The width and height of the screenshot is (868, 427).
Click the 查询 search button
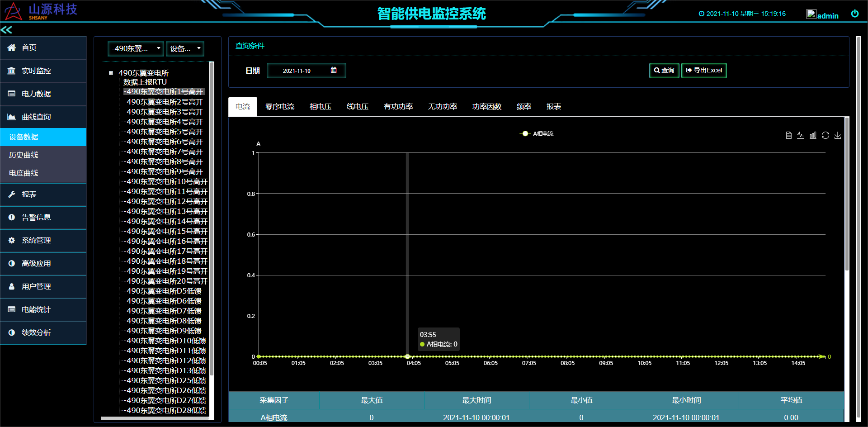click(x=664, y=71)
